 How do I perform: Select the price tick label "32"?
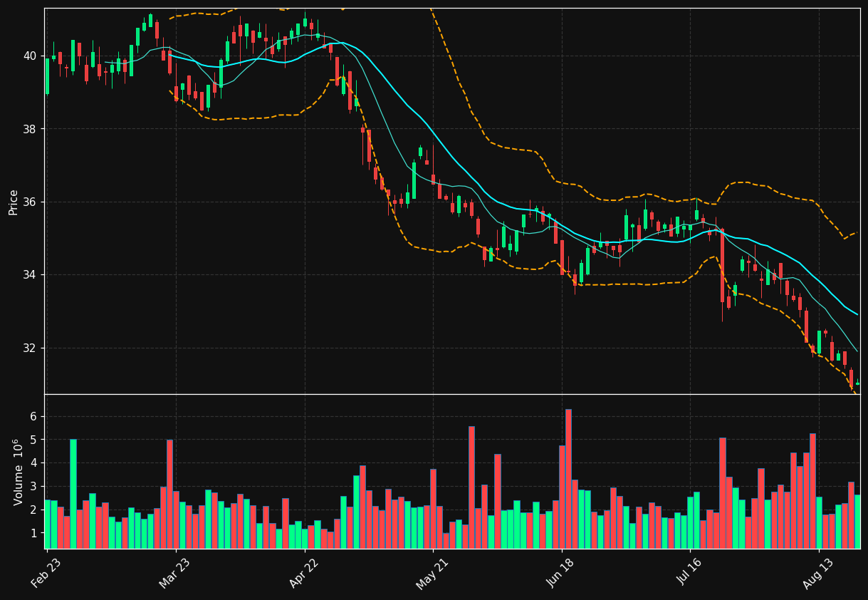pyautogui.click(x=30, y=348)
